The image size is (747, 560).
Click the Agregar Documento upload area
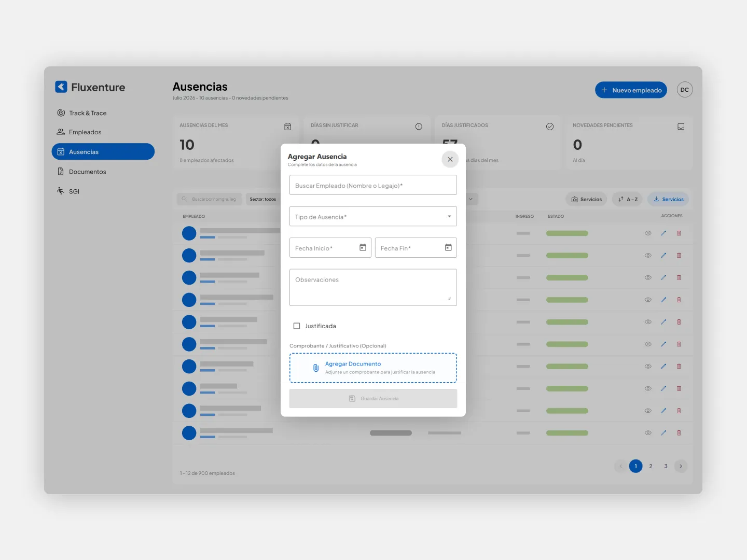[x=373, y=368]
